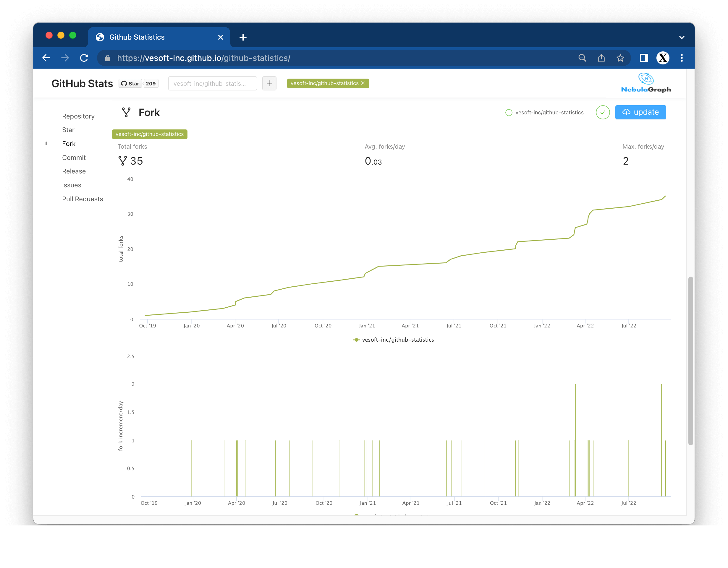Open the browser three-dot menu
This screenshot has width=728, height=568.
pos(682,58)
